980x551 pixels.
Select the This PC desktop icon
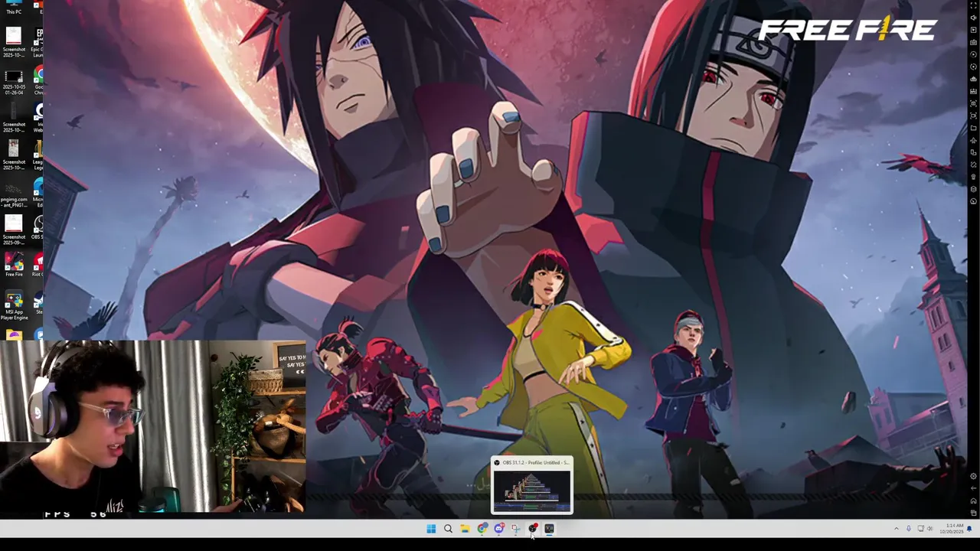coord(14,8)
